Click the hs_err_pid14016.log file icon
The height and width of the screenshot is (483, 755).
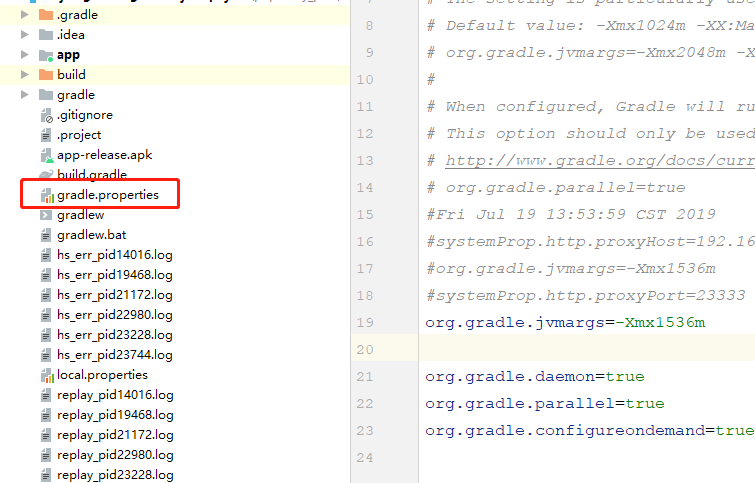tap(46, 255)
